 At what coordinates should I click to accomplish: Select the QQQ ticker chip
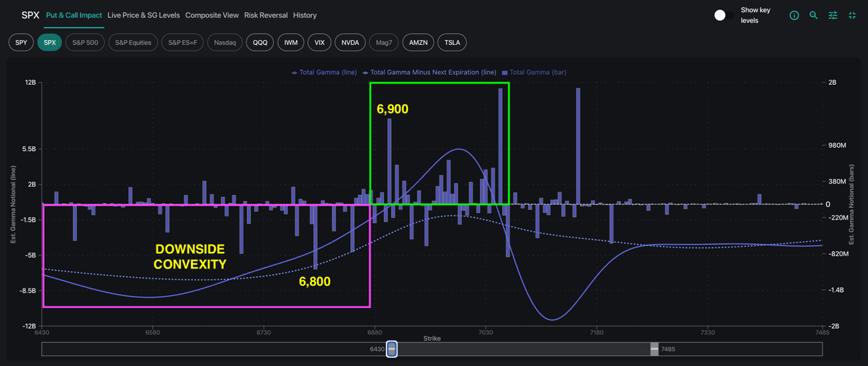click(260, 43)
